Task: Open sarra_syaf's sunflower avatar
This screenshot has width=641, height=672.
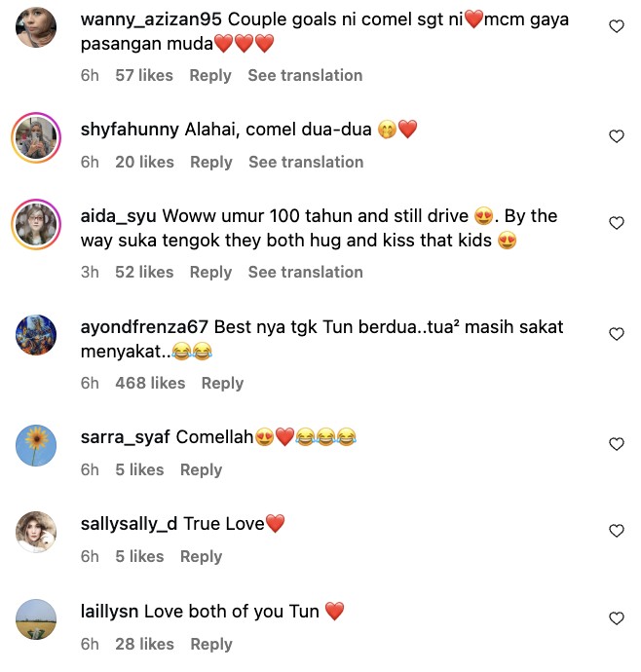Action: point(36,445)
